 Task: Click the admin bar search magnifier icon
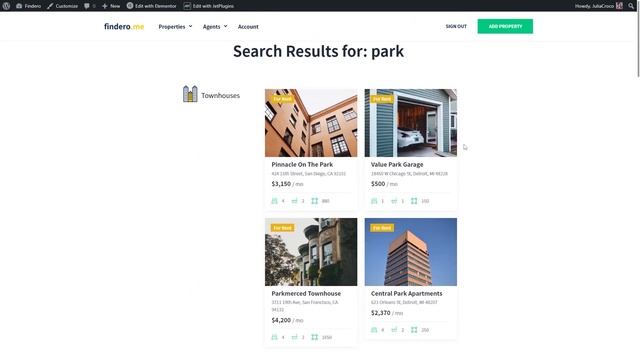(631, 6)
